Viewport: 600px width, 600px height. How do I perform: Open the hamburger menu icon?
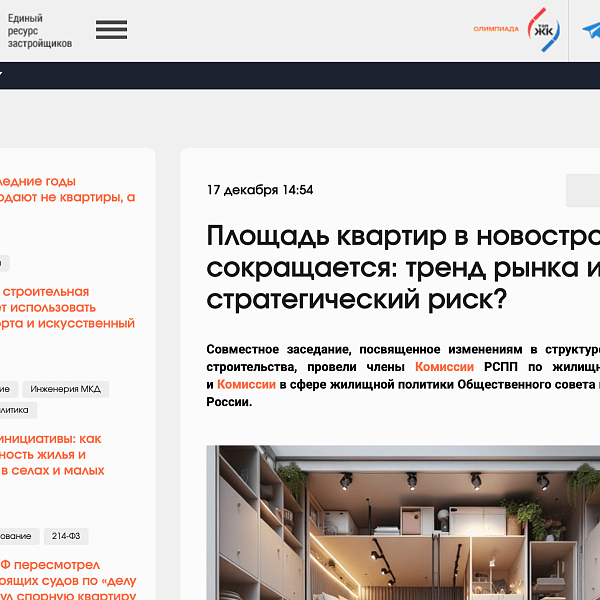tap(111, 30)
